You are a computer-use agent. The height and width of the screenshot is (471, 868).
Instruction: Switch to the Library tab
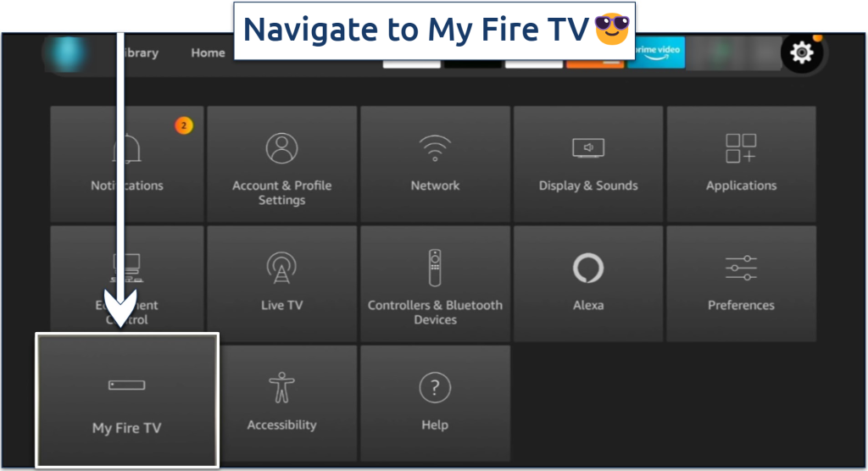coord(142,53)
